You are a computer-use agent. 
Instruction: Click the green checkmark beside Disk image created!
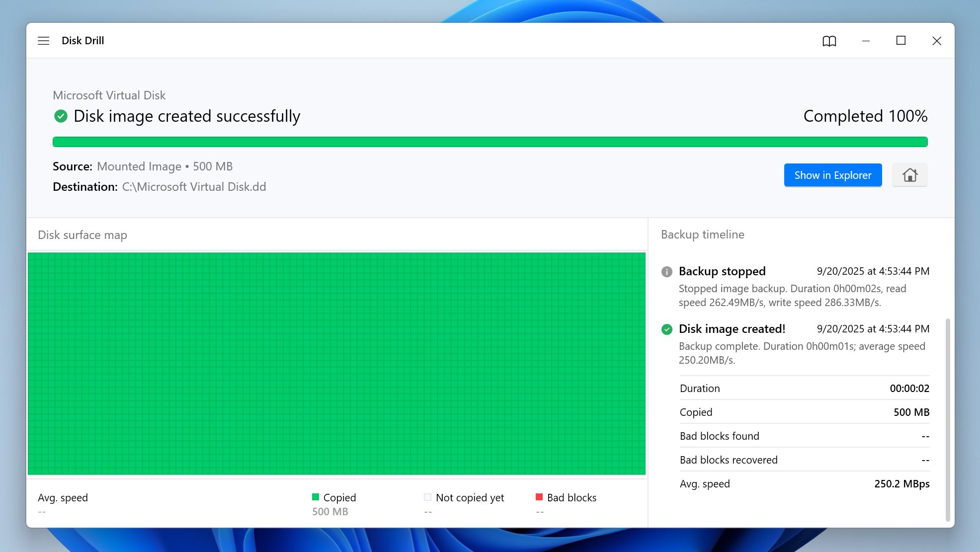coord(666,329)
